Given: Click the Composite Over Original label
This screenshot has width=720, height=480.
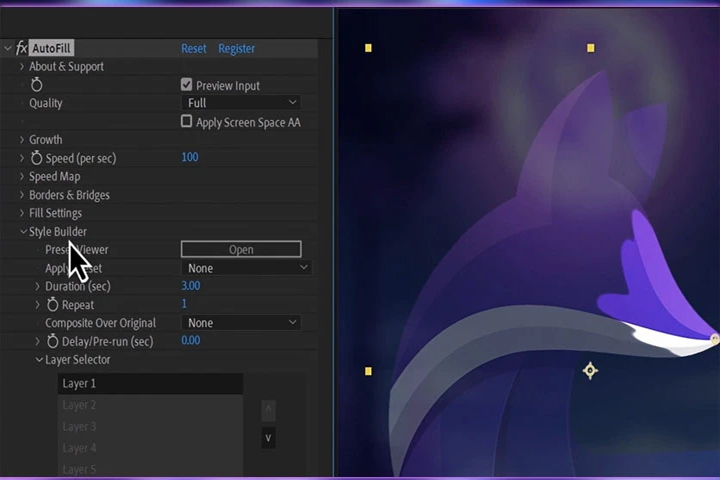Looking at the screenshot, I should tap(100, 322).
